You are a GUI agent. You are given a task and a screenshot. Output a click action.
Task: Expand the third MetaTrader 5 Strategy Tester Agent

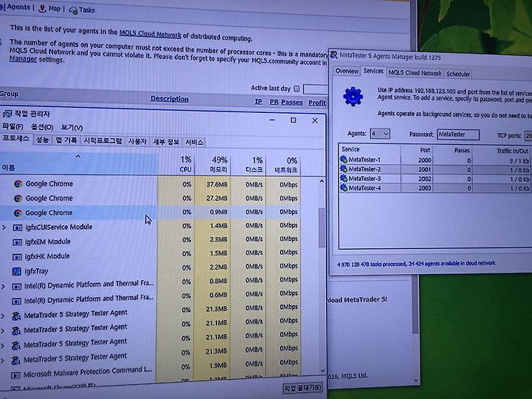(3, 346)
